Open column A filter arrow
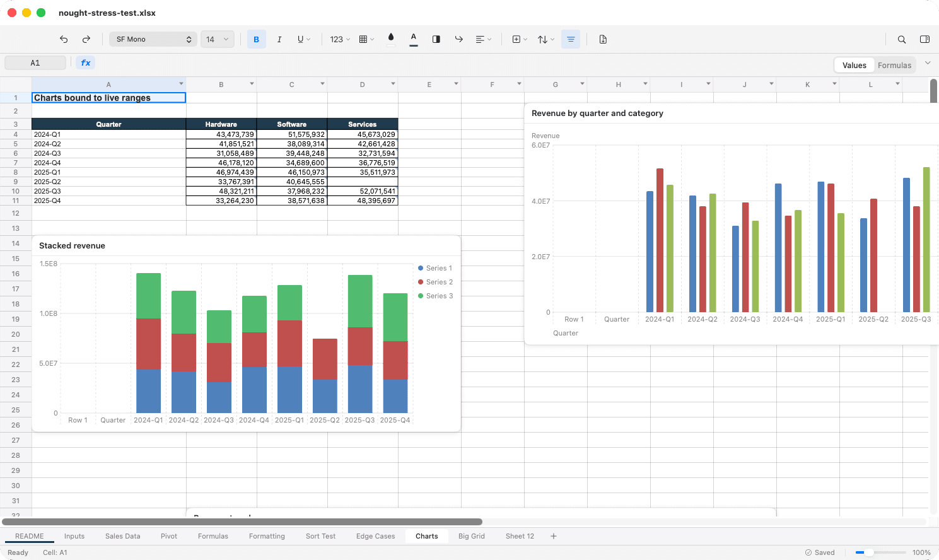The width and height of the screenshot is (939, 560). [181, 84]
